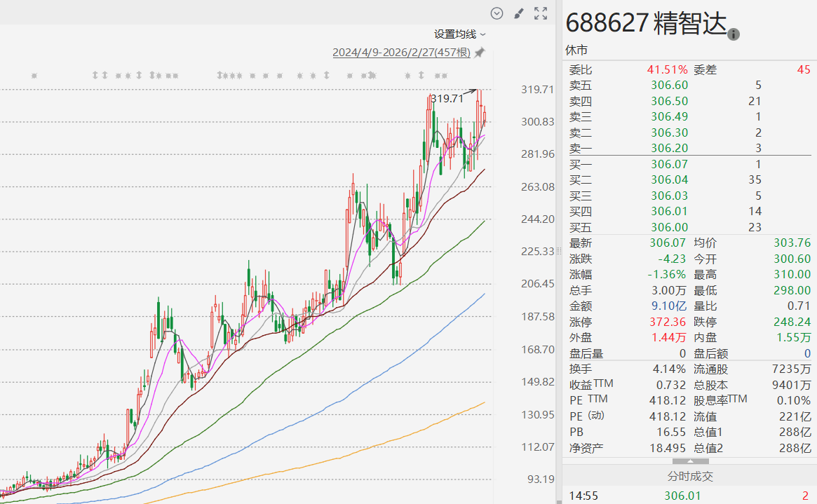Expand chart to fullscreen view
The height and width of the screenshot is (504, 817).
(541, 13)
